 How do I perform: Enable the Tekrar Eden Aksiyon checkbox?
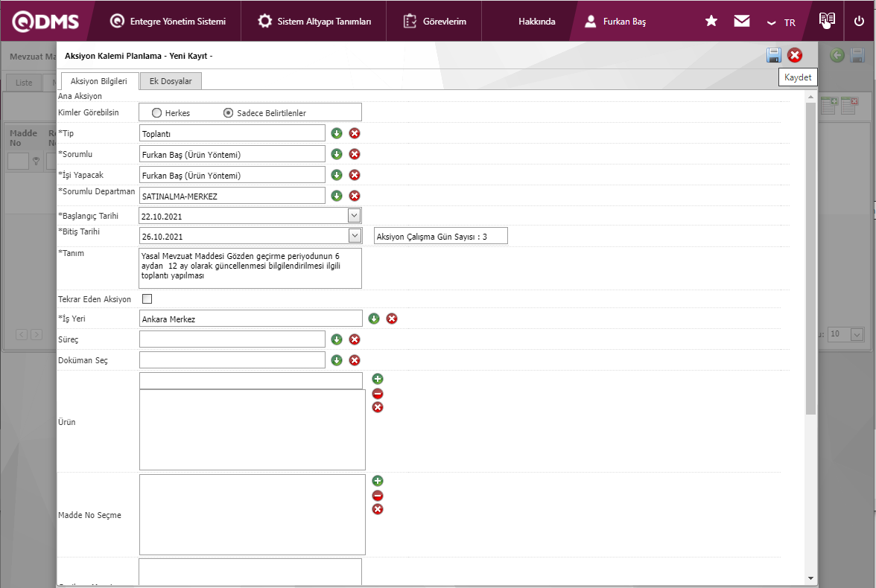tap(147, 299)
